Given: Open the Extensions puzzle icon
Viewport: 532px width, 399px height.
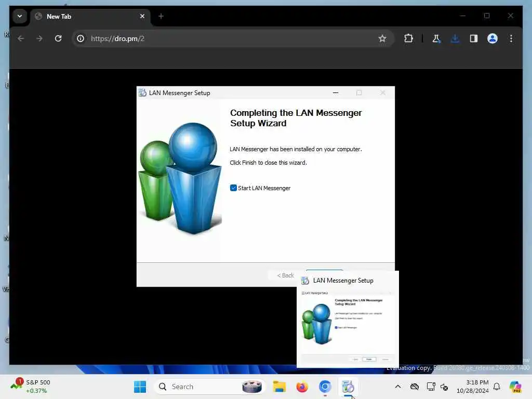Looking at the screenshot, I should click(408, 38).
